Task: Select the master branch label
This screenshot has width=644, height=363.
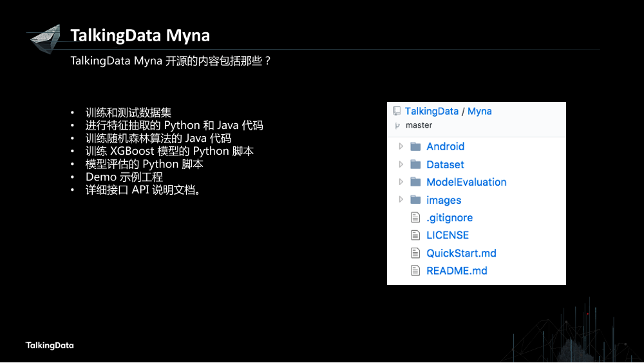Action: point(419,125)
